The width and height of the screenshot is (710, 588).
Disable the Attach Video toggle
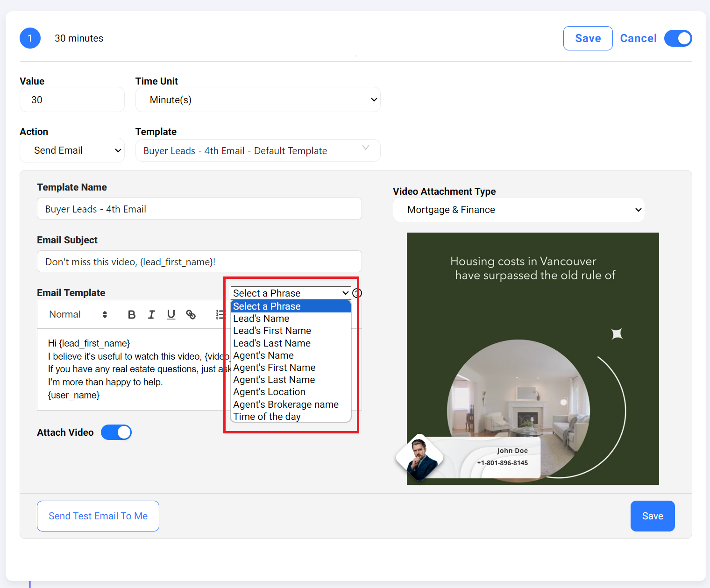[x=116, y=432]
